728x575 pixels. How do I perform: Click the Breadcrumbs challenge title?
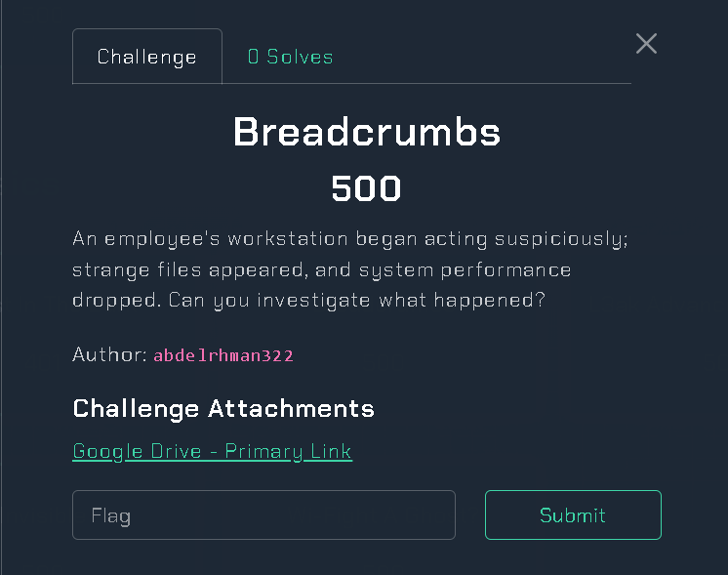click(367, 132)
